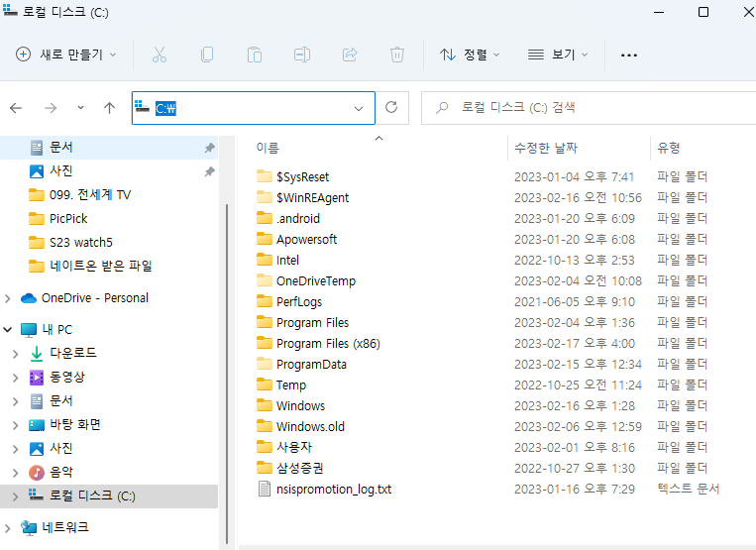This screenshot has height=550, width=756.
Task: Open recent locations dropdown arrow
Action: 80,108
